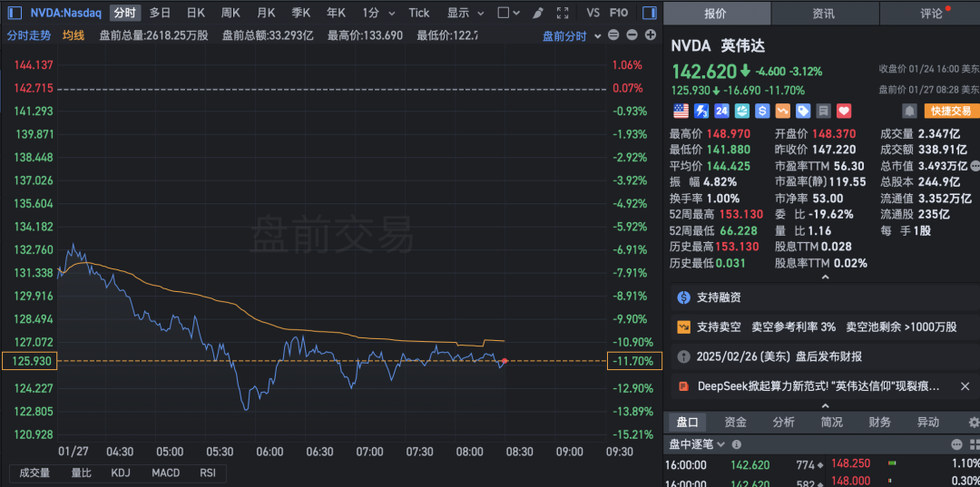Click the NVDA:Nasdaq ticker label
The height and width of the screenshot is (487, 980).
[67, 13]
